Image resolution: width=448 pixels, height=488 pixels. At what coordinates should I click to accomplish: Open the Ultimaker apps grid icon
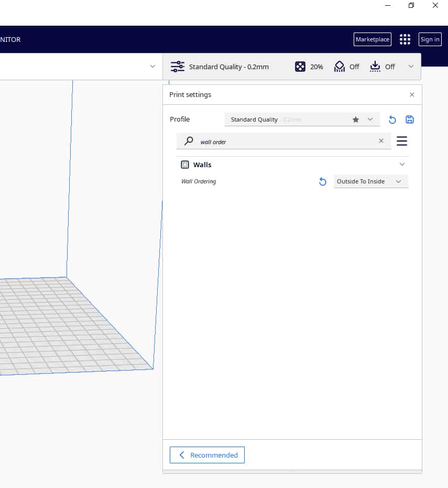pyautogui.click(x=405, y=39)
